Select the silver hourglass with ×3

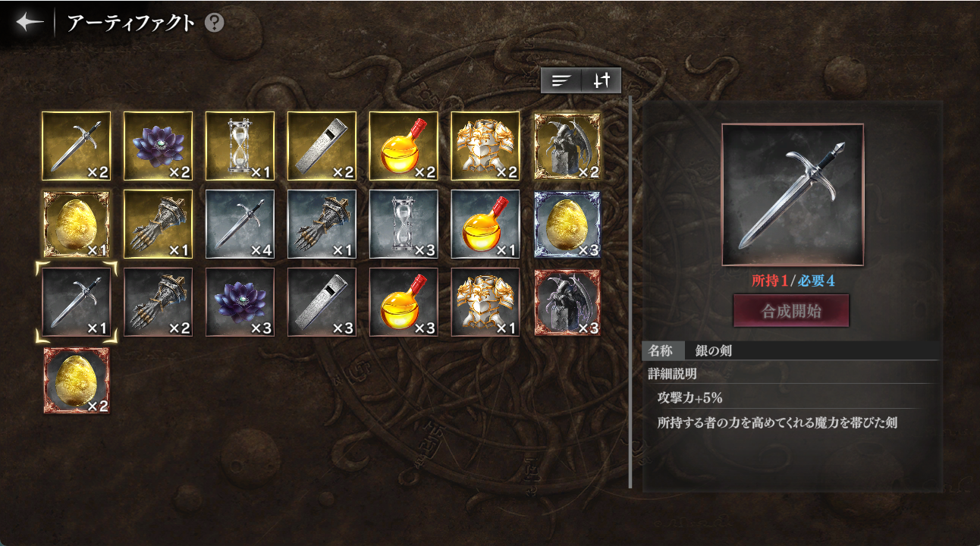click(x=404, y=224)
